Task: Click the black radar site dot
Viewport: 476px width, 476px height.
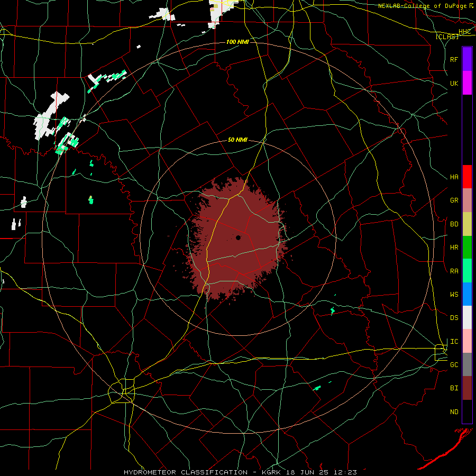Action: coord(239,237)
